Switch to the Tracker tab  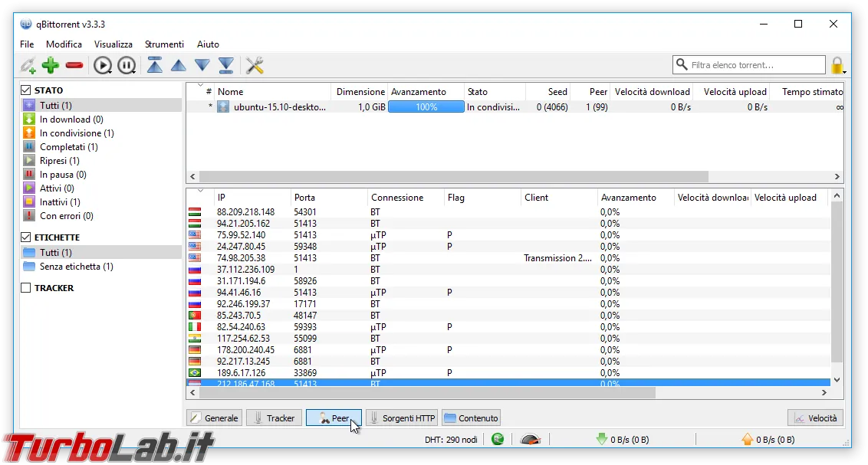click(274, 418)
